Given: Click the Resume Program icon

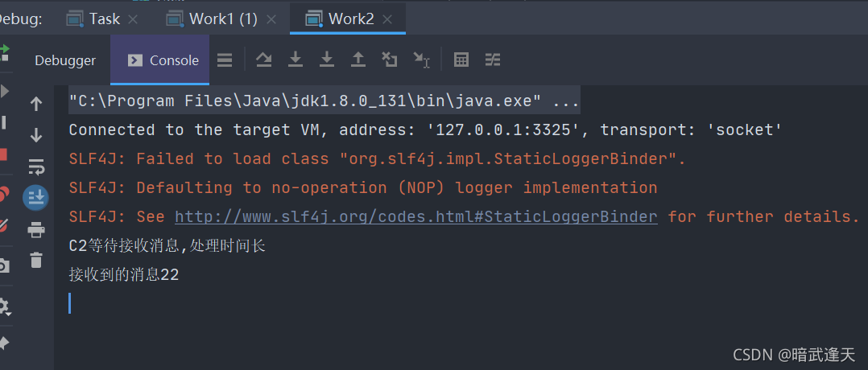Looking at the screenshot, I should (5, 91).
